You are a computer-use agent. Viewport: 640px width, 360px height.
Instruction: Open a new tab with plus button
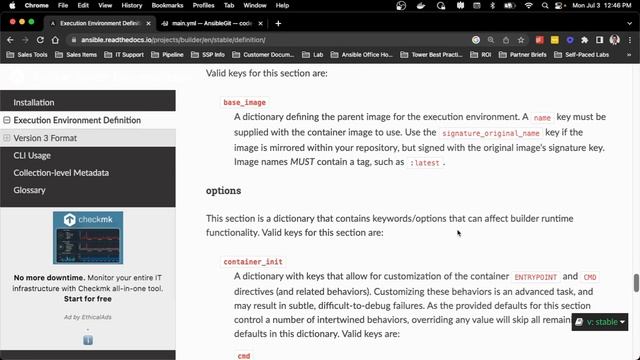tap(278, 24)
